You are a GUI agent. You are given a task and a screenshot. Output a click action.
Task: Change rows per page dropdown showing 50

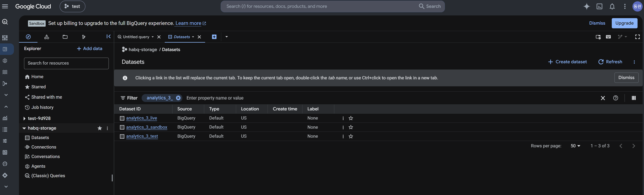point(575,146)
